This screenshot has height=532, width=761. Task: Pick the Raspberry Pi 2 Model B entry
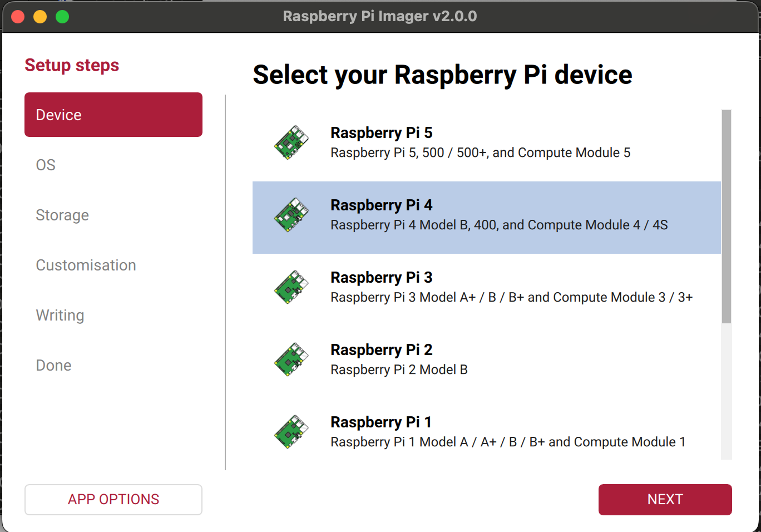point(398,370)
